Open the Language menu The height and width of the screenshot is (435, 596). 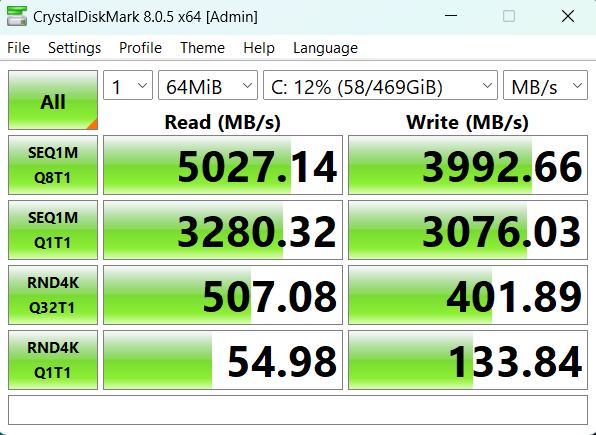[325, 48]
